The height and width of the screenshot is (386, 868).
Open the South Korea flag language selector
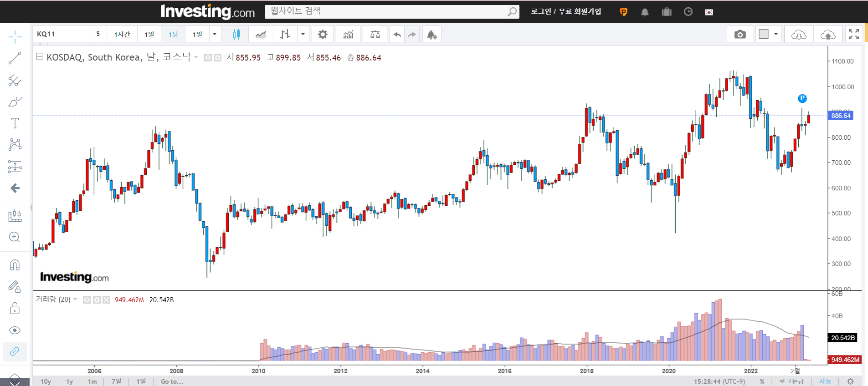(709, 12)
